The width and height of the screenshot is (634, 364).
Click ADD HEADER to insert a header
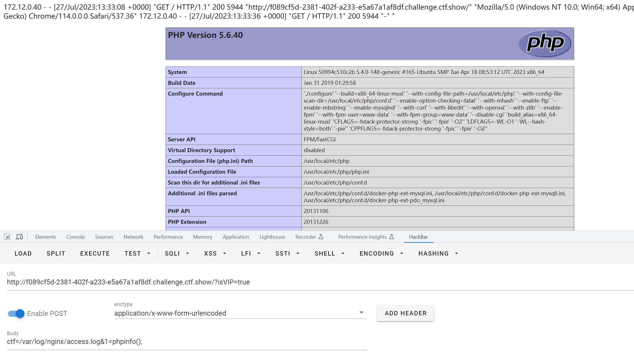405,313
